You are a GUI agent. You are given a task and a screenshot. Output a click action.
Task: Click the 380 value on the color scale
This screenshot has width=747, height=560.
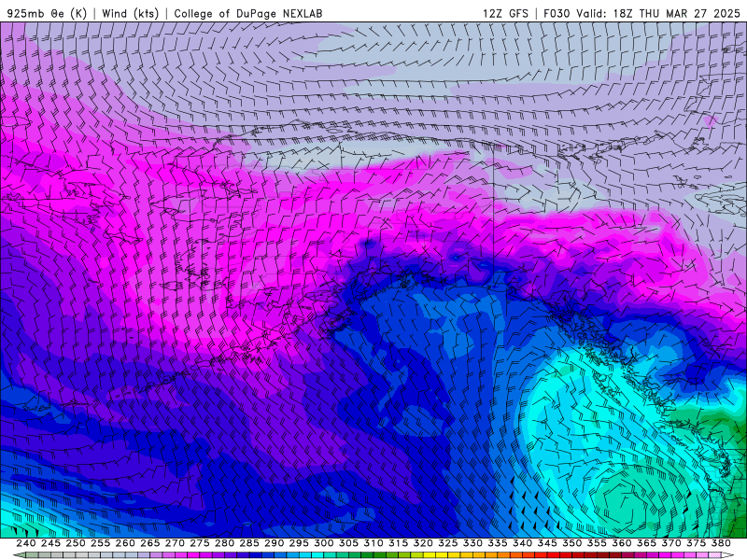pyautogui.click(x=720, y=543)
